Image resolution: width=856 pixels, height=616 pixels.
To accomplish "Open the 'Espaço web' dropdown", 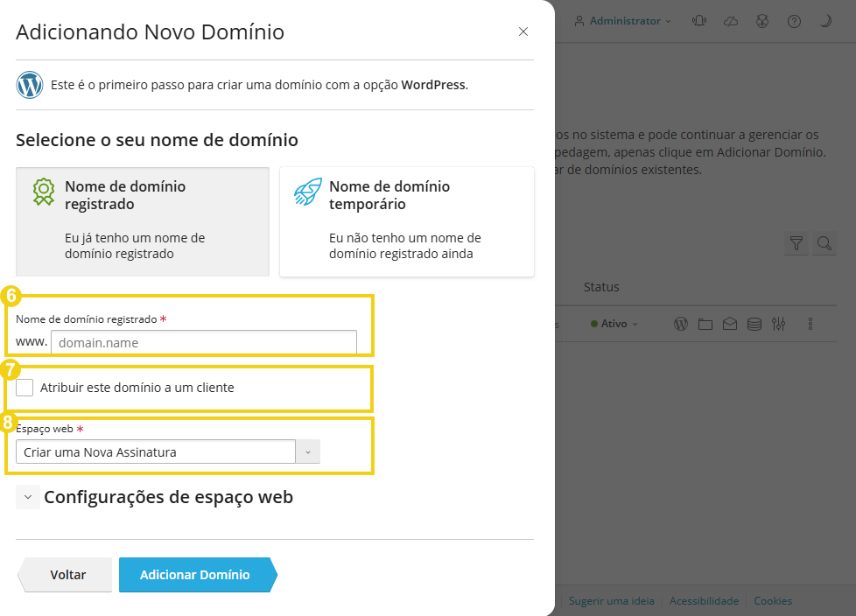I will (x=307, y=451).
